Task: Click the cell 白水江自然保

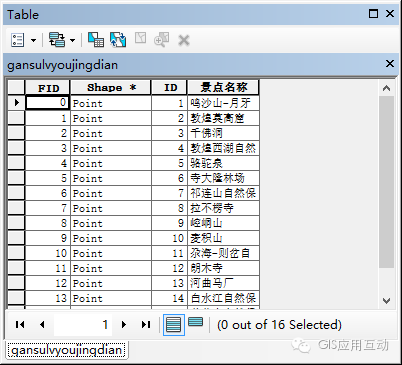Action: [223, 298]
